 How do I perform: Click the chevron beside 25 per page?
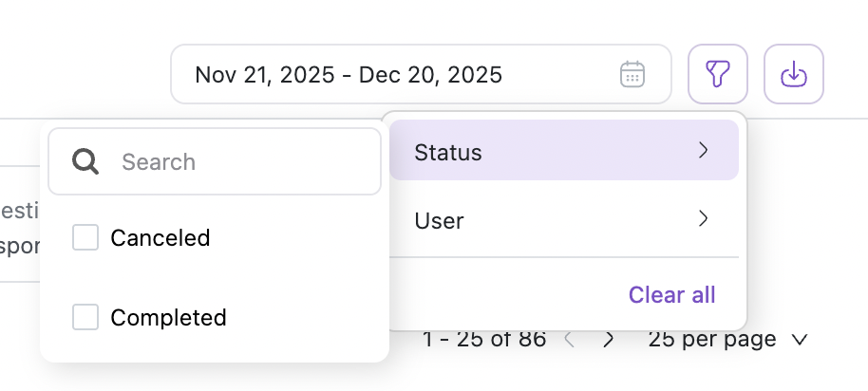tap(799, 339)
